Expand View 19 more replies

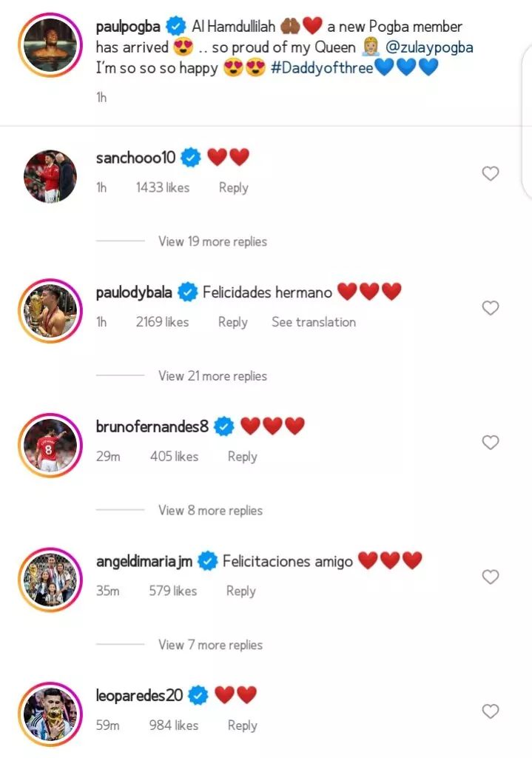tap(212, 241)
